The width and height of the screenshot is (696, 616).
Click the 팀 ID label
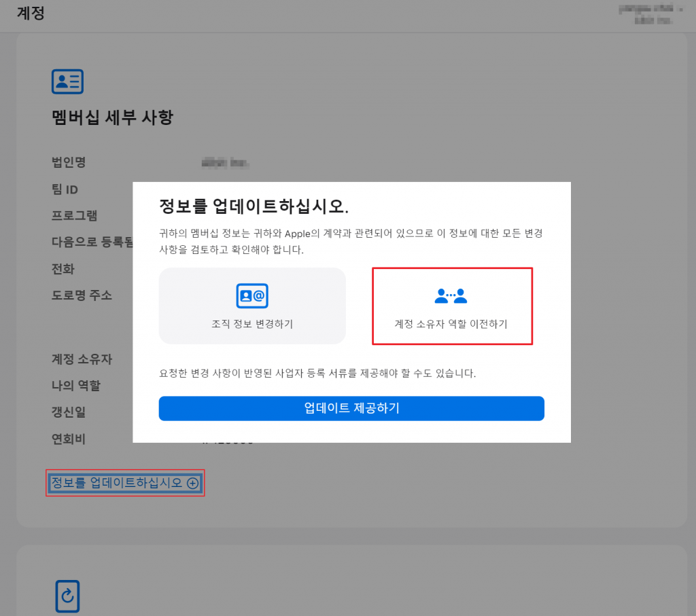(x=65, y=189)
